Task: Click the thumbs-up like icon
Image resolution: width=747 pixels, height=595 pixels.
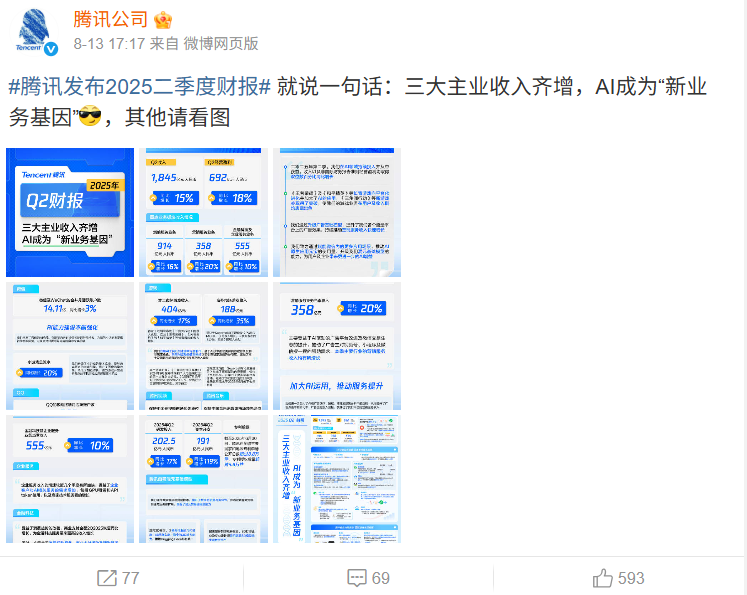Action: click(x=603, y=578)
